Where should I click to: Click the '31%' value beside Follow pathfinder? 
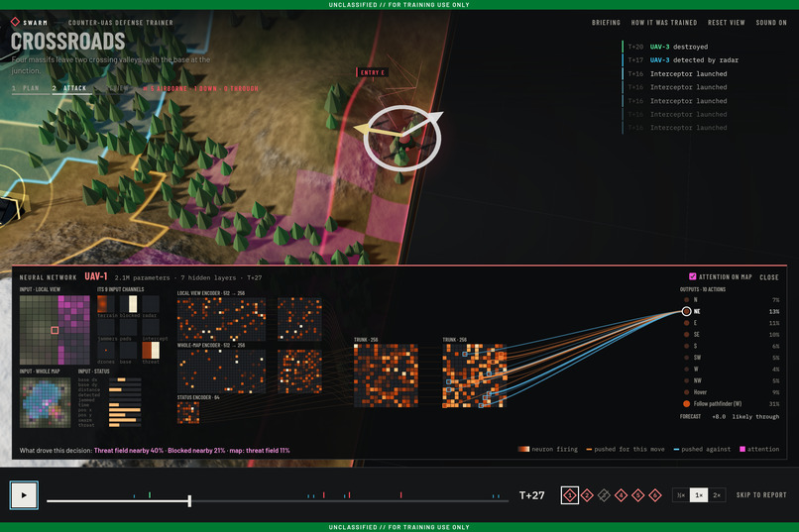click(774, 404)
